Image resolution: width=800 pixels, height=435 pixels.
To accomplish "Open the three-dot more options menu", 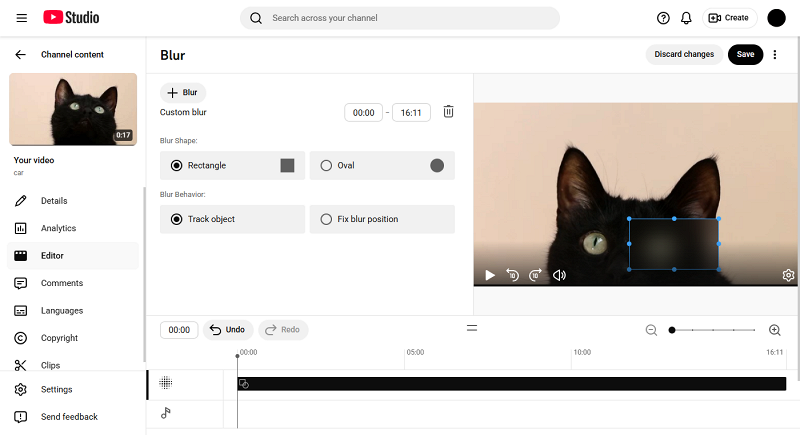I will pos(774,55).
